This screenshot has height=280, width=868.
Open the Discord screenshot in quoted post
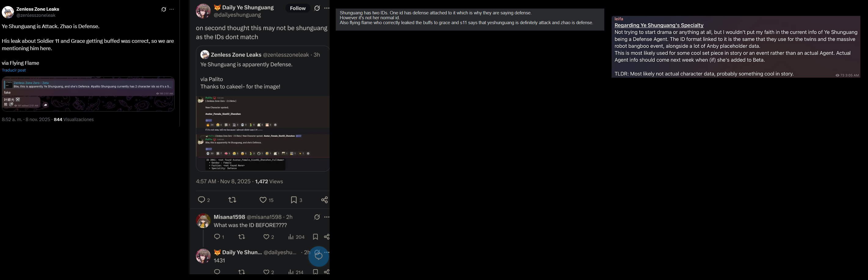pos(262,134)
